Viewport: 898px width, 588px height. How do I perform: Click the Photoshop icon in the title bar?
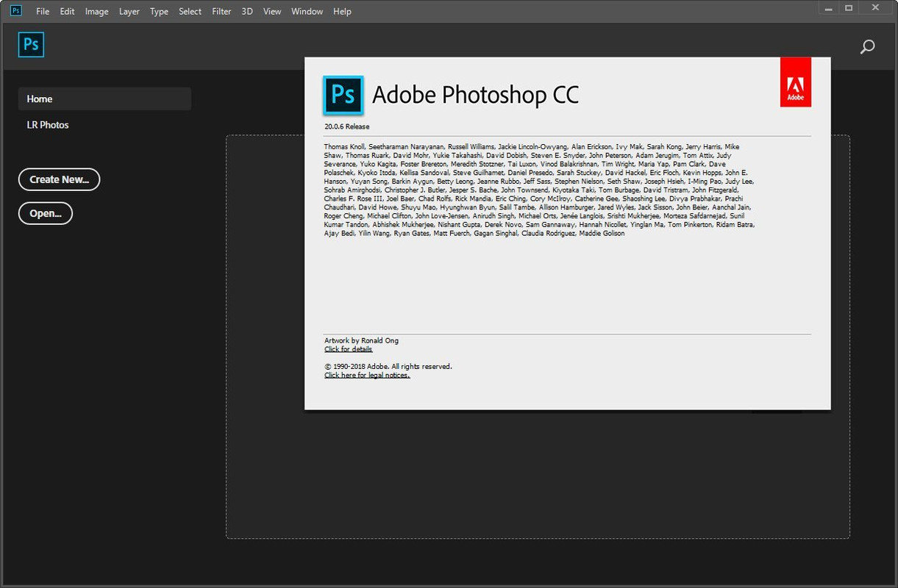[16, 11]
